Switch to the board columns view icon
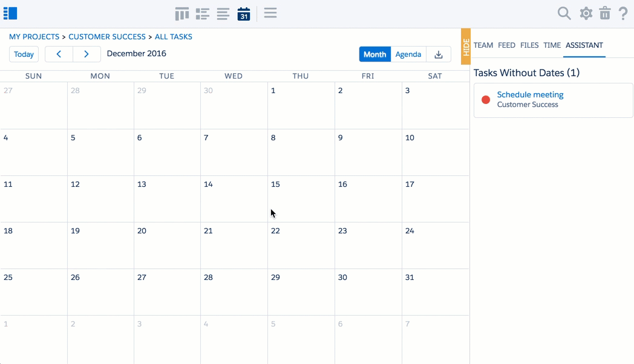This screenshot has width=634, height=364. click(182, 14)
